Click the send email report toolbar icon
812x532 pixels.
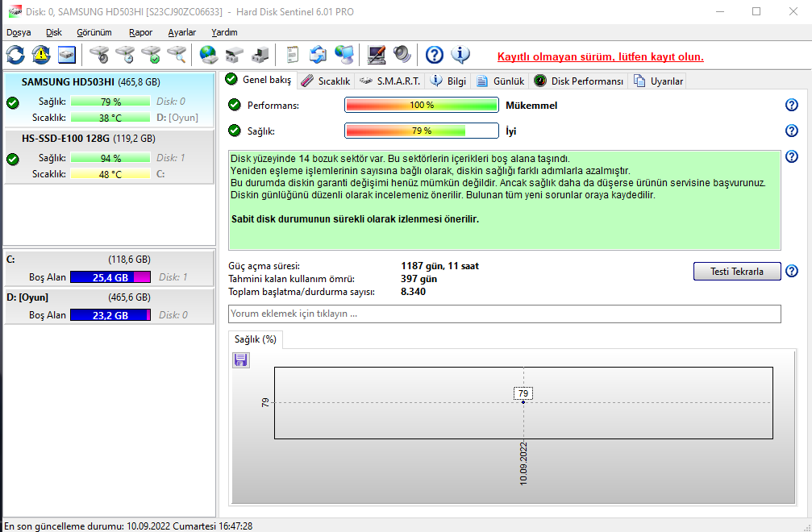click(318, 54)
